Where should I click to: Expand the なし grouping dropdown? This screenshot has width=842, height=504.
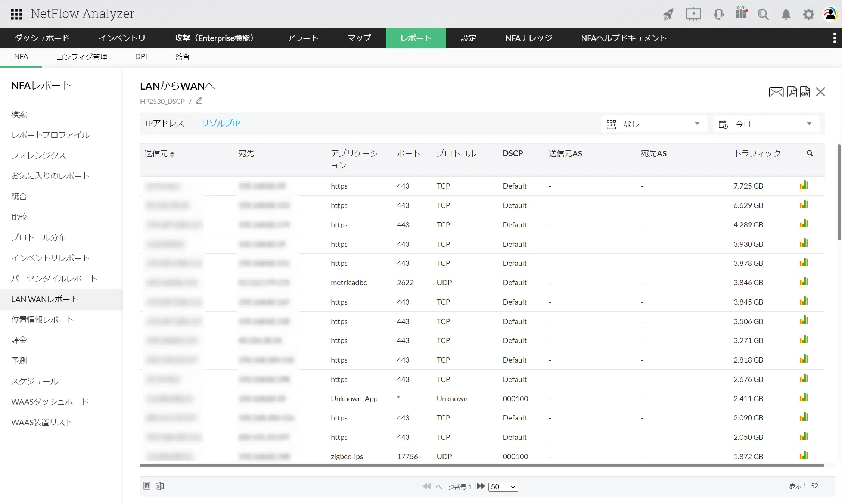click(654, 124)
